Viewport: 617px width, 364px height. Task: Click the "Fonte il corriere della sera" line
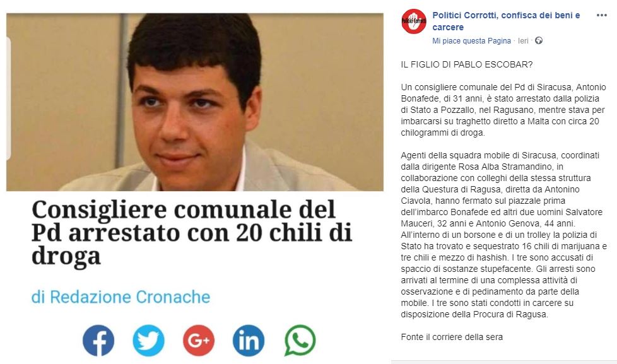pos(452,337)
